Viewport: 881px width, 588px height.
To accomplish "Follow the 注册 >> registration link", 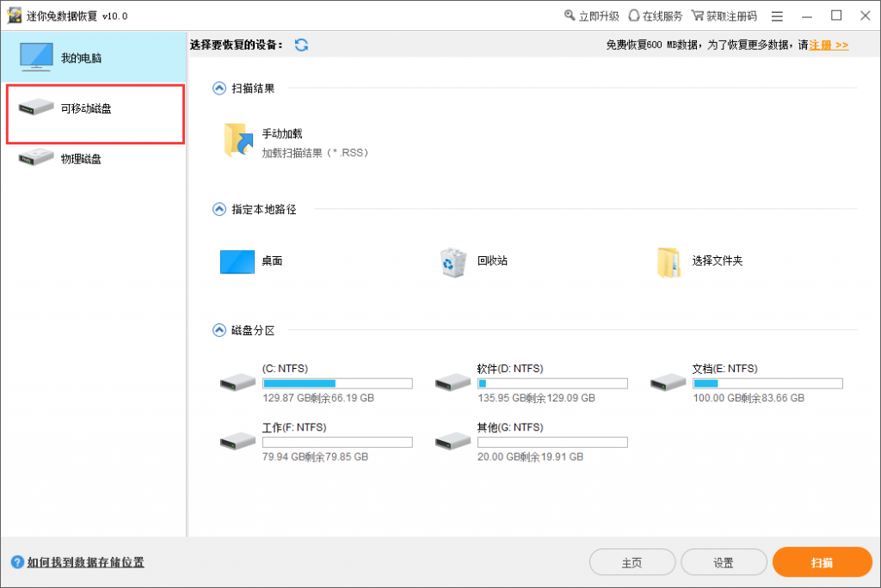I will coord(829,45).
